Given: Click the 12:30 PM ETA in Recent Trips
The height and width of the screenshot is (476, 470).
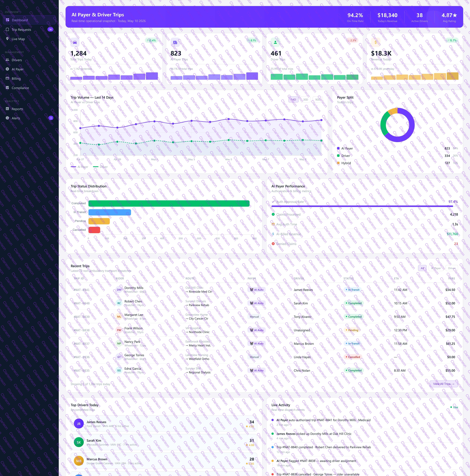Looking at the screenshot, I should 401,330.
